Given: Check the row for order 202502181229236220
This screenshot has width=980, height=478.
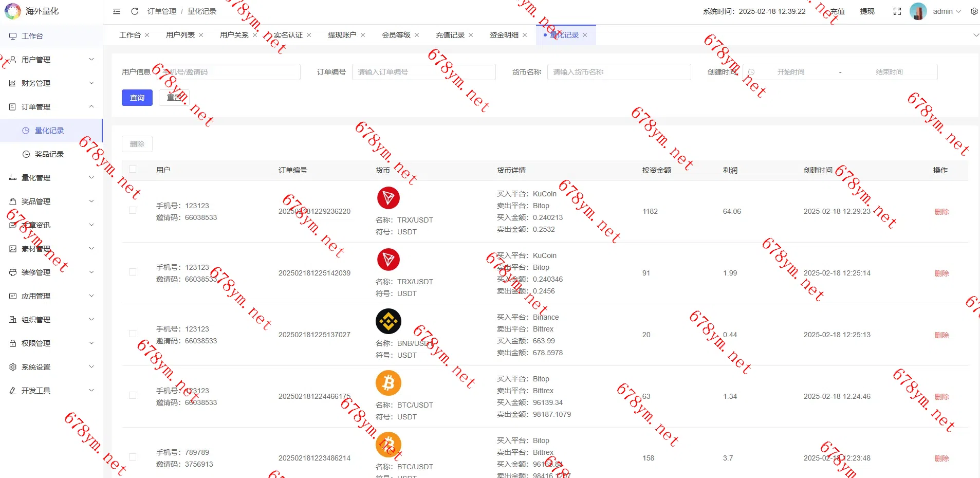Looking at the screenshot, I should (x=133, y=210).
